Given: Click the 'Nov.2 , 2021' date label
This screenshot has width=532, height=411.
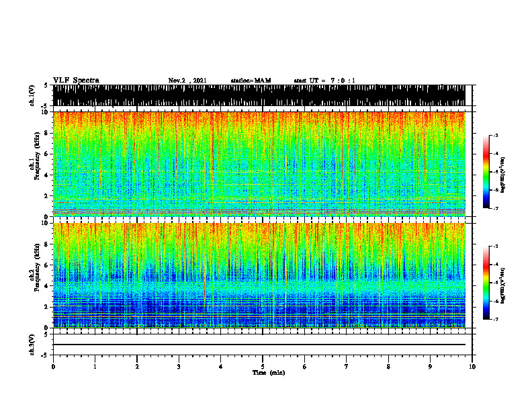Looking at the screenshot, I should (187, 81).
